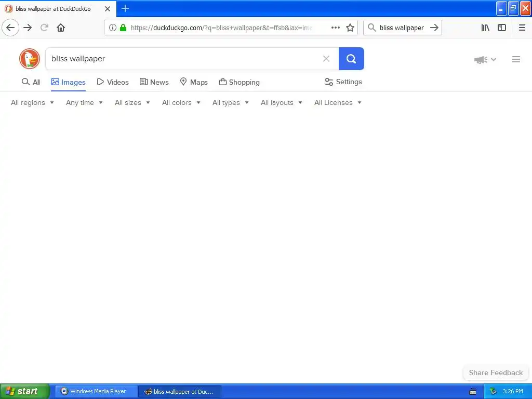Submit Firefox search bar with arrow

coord(434,28)
